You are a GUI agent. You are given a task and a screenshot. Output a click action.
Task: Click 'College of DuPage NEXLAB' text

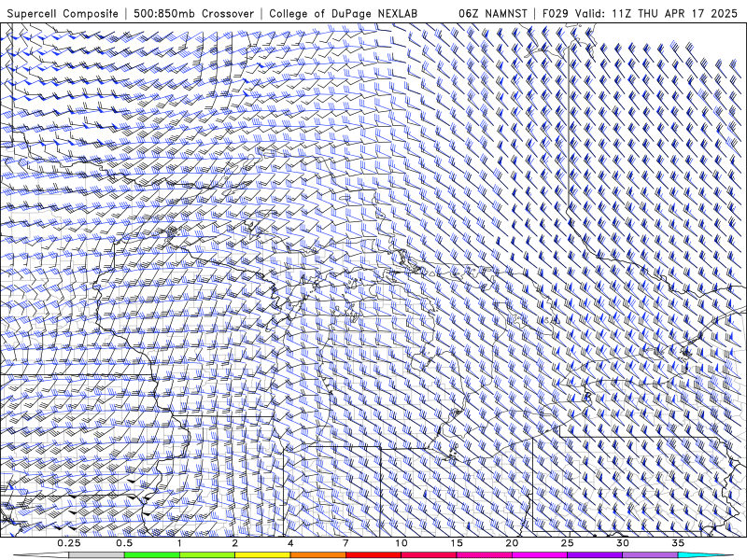pyautogui.click(x=343, y=13)
